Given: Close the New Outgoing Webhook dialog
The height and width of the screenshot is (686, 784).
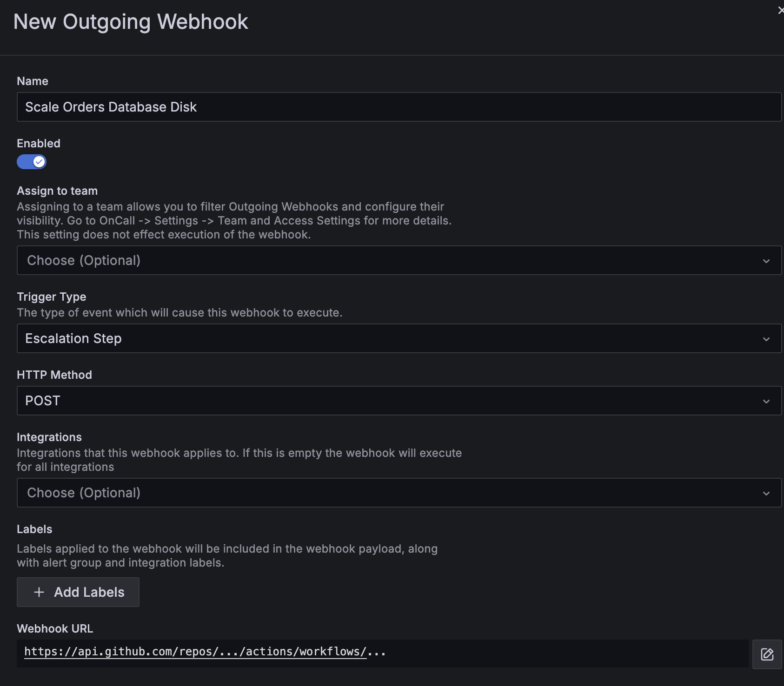Looking at the screenshot, I should (780, 9).
